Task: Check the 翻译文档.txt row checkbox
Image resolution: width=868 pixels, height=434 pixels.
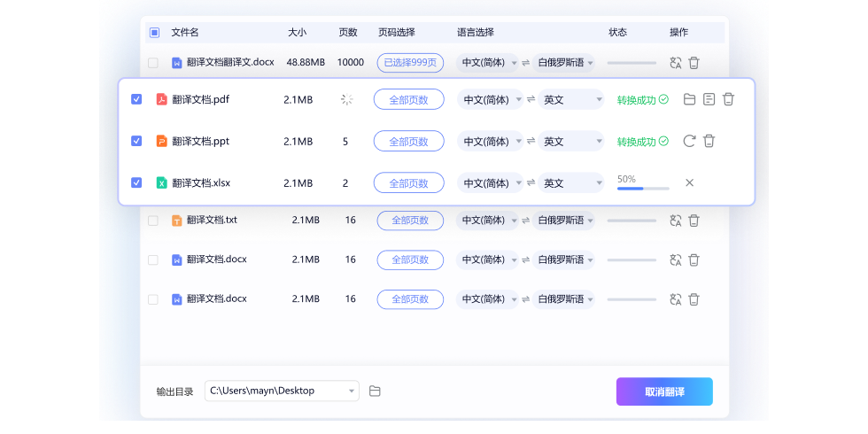Action: pos(153,221)
